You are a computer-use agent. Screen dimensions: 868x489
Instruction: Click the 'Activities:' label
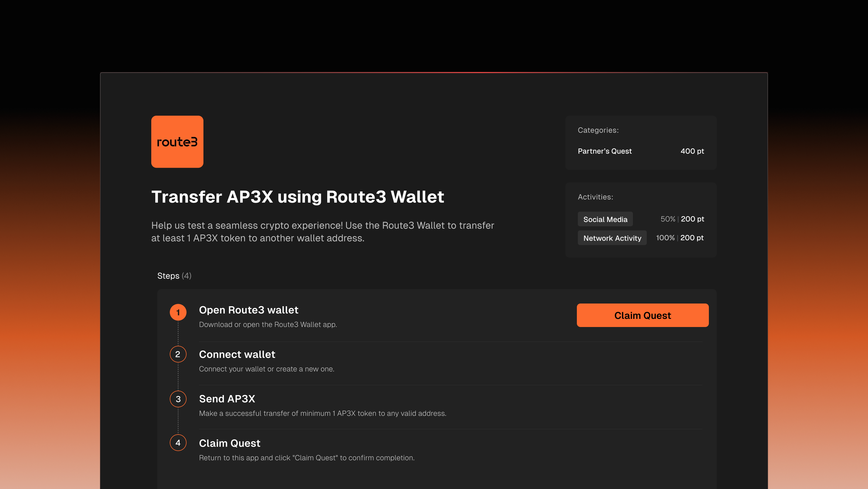(596, 197)
